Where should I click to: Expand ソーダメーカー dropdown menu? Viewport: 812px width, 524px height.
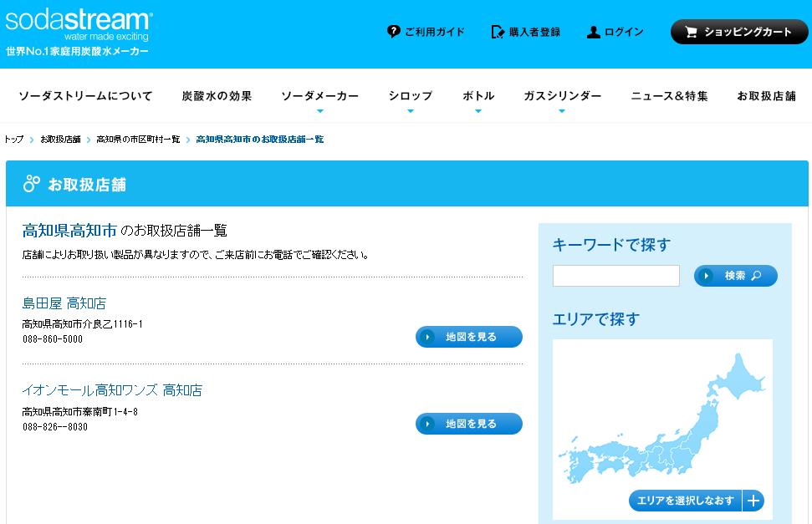click(320, 97)
